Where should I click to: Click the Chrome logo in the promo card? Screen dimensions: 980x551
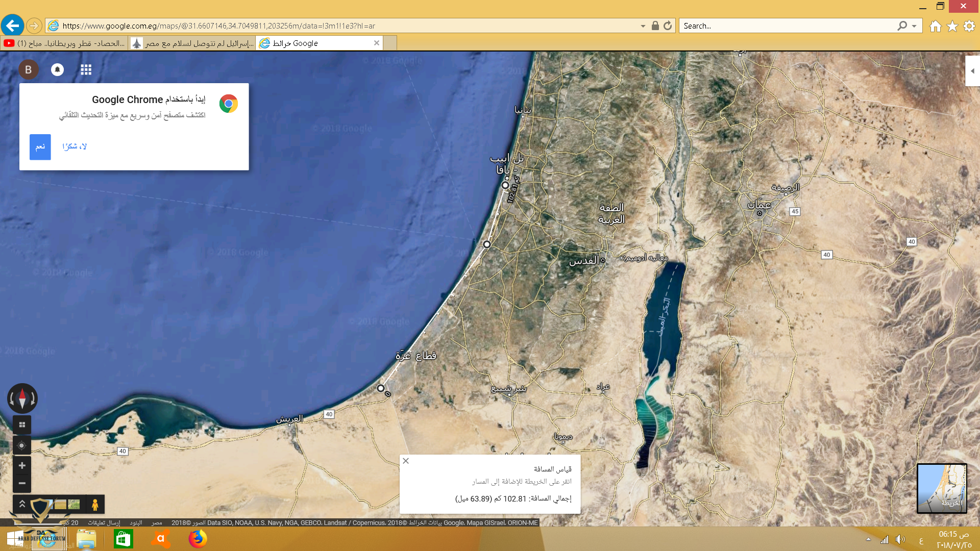pyautogui.click(x=228, y=104)
